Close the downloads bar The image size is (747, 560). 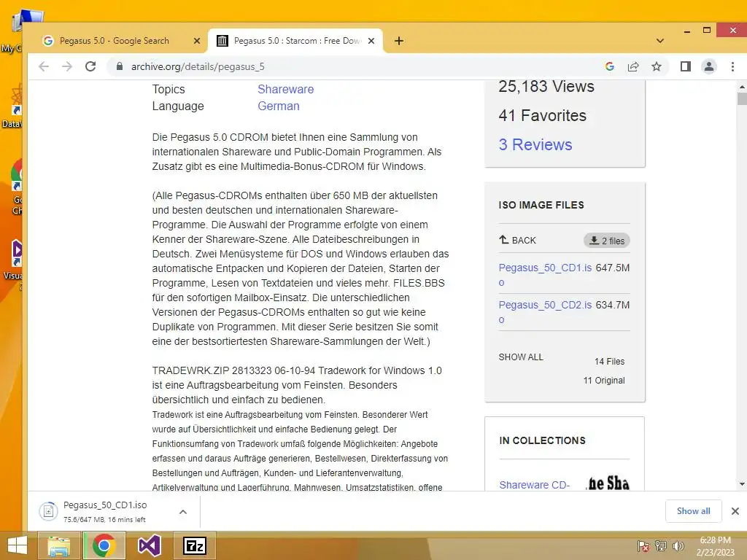735,511
